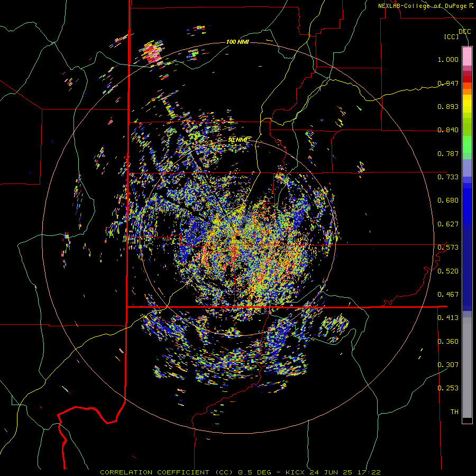The width and height of the screenshot is (476, 476).
Task: Click the 0.467 scale value
Action: 448,295
